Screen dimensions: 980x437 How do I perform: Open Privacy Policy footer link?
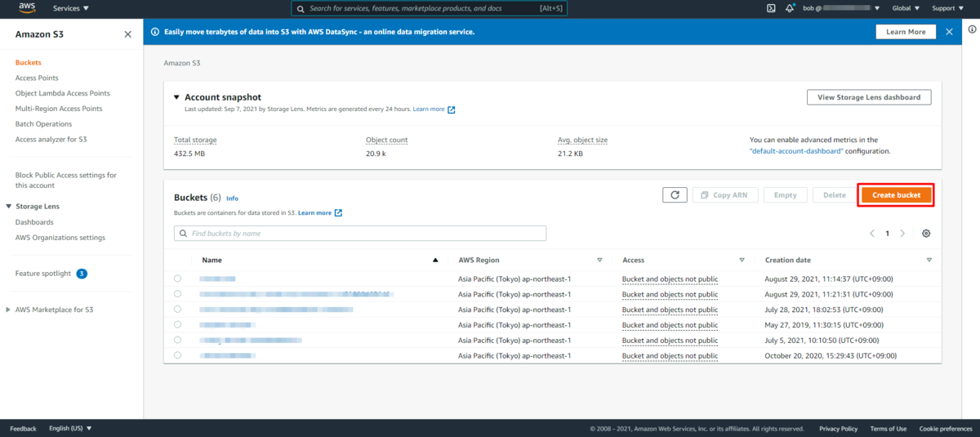click(x=838, y=429)
